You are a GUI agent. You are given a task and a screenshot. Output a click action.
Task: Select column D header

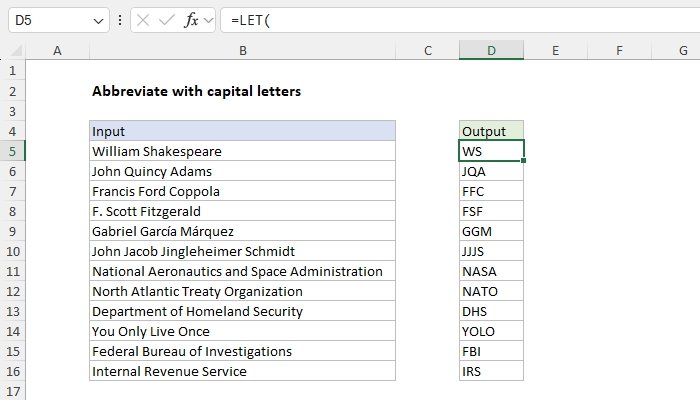491,50
